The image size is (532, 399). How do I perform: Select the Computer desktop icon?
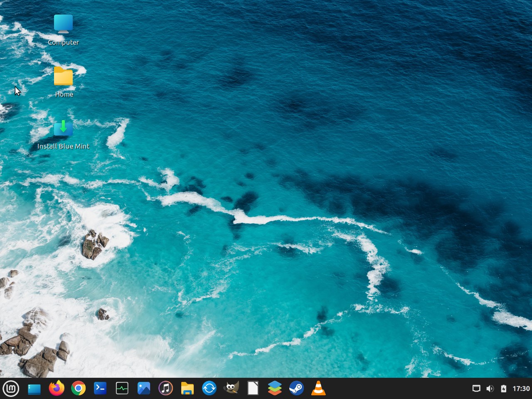tap(63, 30)
